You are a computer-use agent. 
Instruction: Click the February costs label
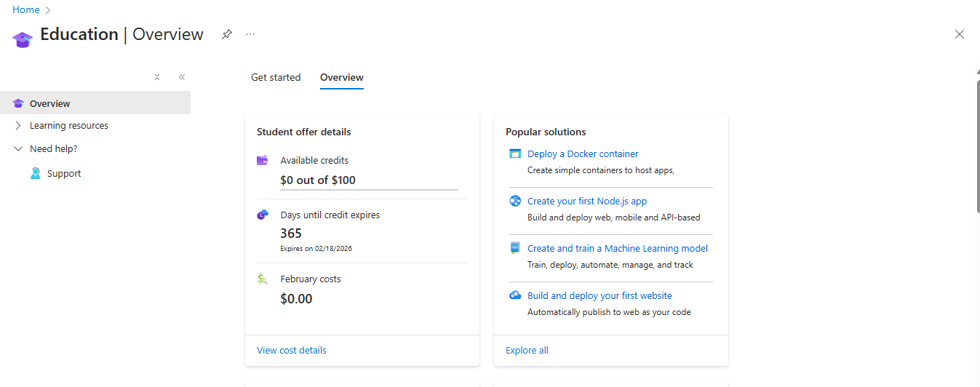[311, 279]
